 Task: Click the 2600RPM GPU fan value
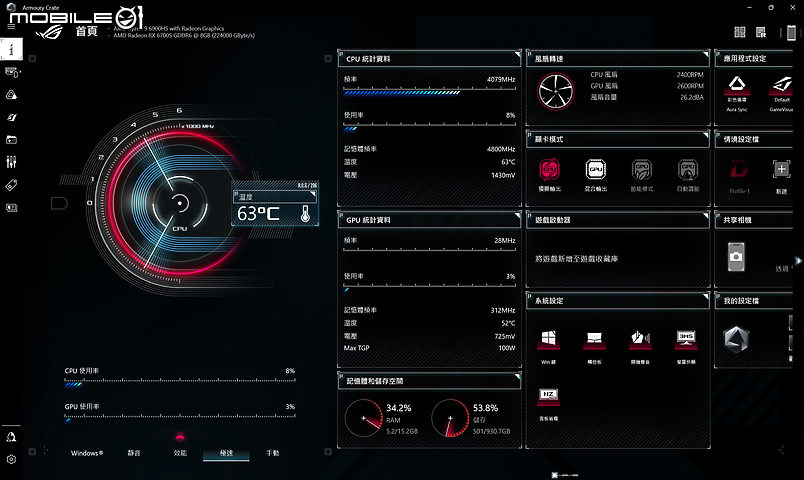690,86
